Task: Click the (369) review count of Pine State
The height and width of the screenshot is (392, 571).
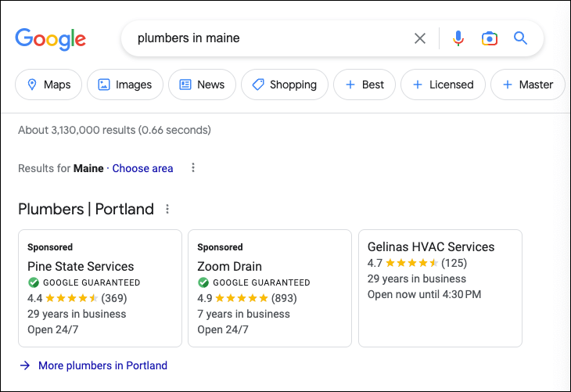Action: coord(114,298)
